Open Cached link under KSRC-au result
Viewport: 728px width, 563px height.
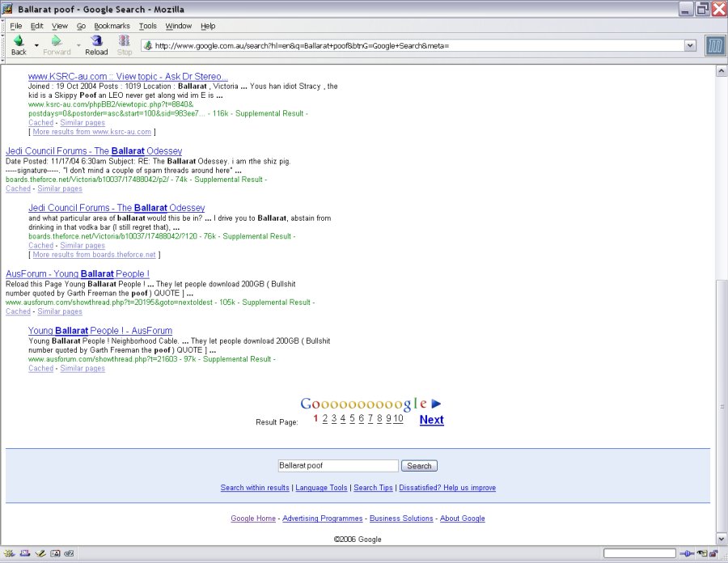(41, 122)
